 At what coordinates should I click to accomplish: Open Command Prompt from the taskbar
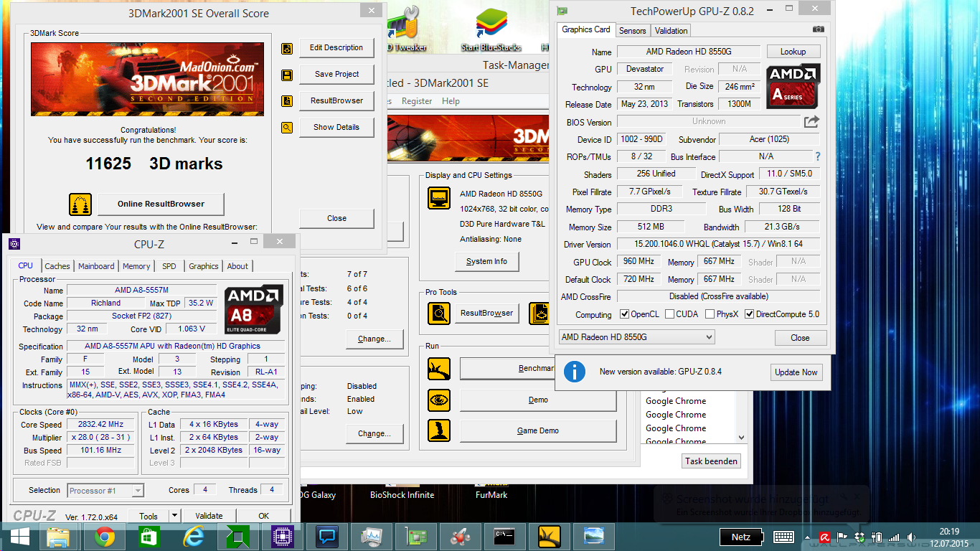[x=505, y=537]
